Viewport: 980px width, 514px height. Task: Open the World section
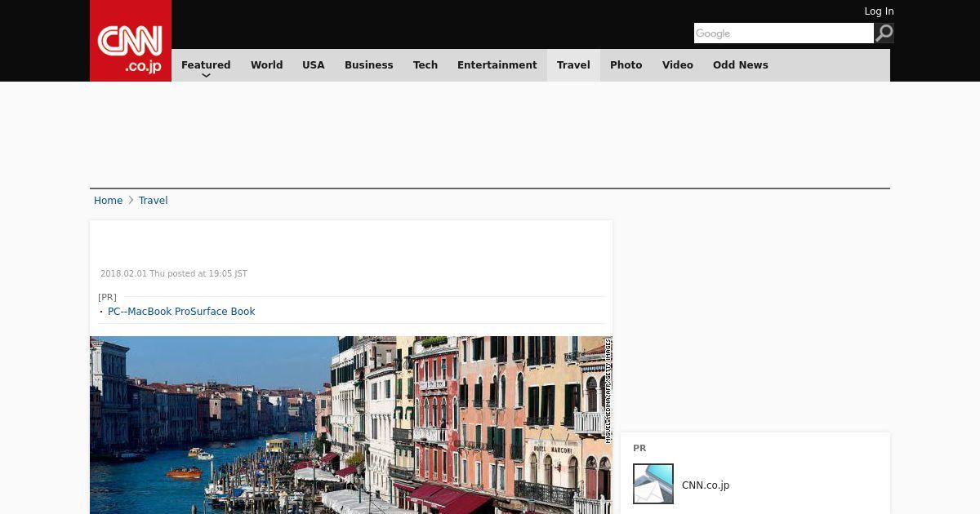click(266, 65)
